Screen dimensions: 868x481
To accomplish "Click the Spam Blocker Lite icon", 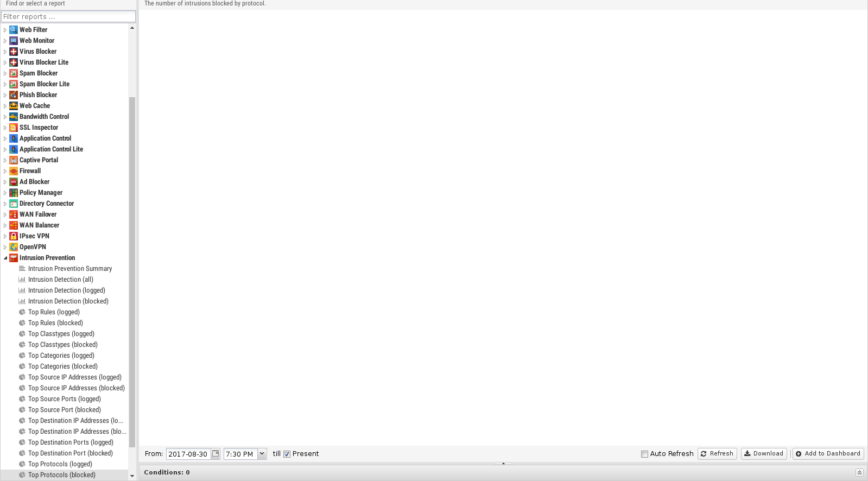I will pos(14,84).
